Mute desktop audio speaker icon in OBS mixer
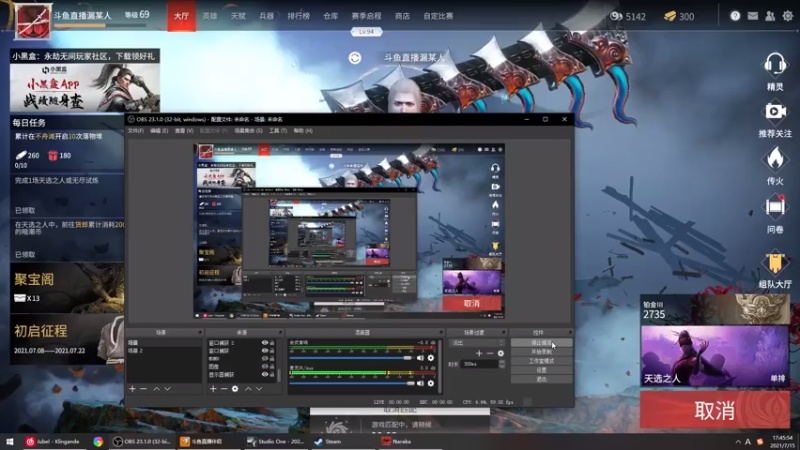 [x=420, y=358]
